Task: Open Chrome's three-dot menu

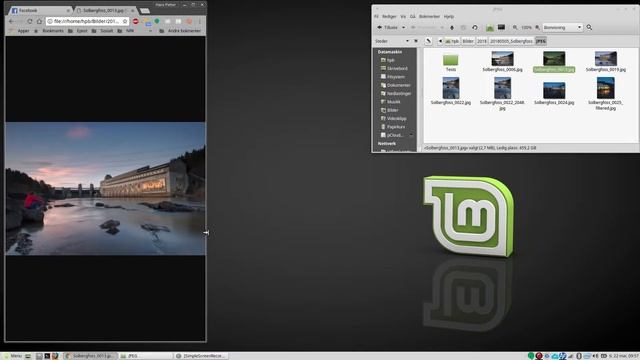Action: 200,21
